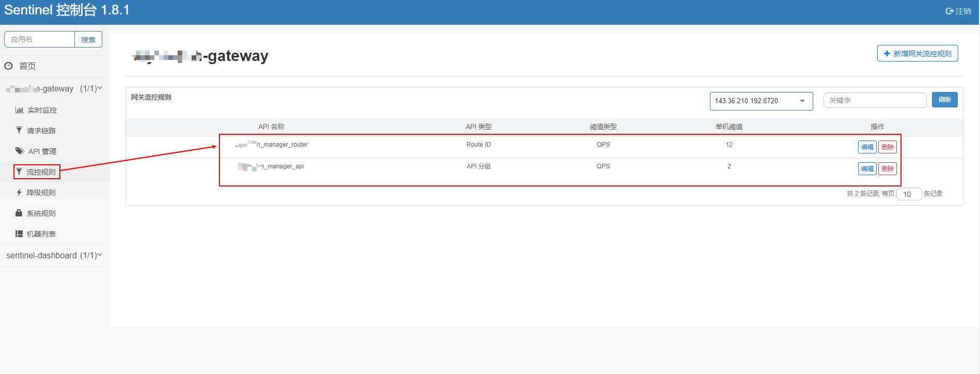This screenshot has width=980, height=374.
Task: Click 删除 for the manager_router rule
Action: (x=887, y=147)
